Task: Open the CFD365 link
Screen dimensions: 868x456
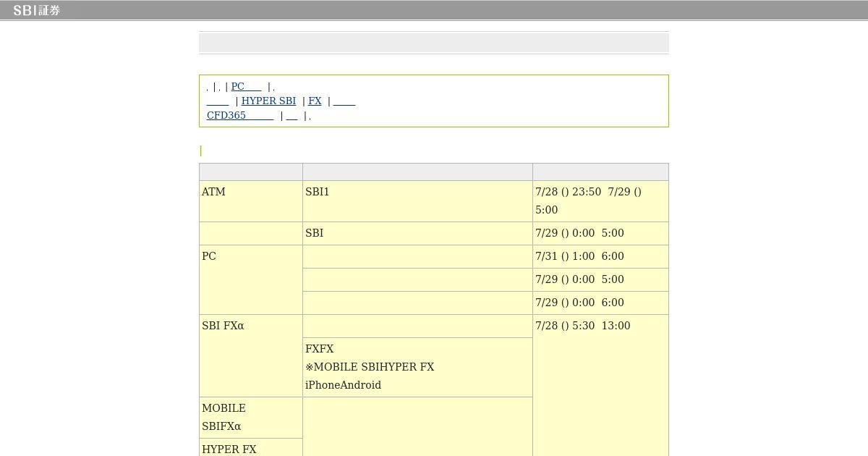Action: (x=240, y=115)
